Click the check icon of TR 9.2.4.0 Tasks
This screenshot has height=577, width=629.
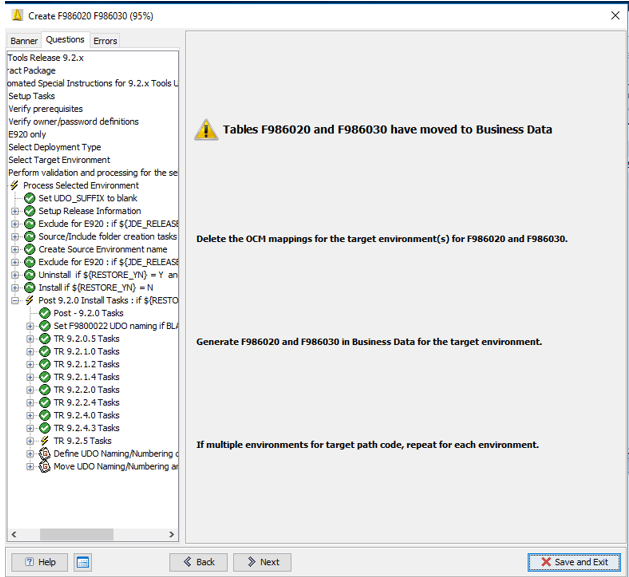pyautogui.click(x=45, y=415)
